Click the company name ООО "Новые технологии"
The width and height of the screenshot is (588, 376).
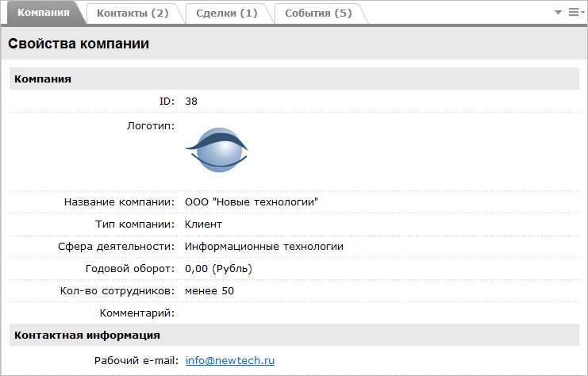[x=251, y=202]
